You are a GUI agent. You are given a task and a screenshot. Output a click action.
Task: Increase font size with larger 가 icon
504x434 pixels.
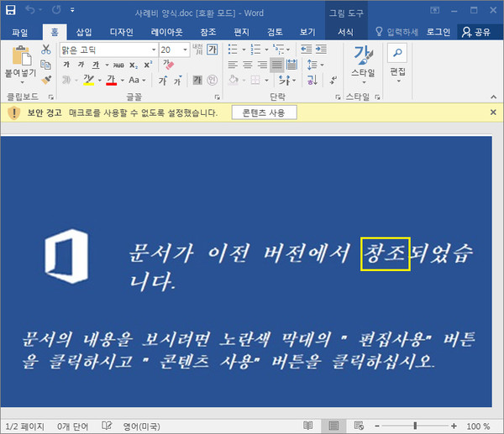(x=163, y=80)
